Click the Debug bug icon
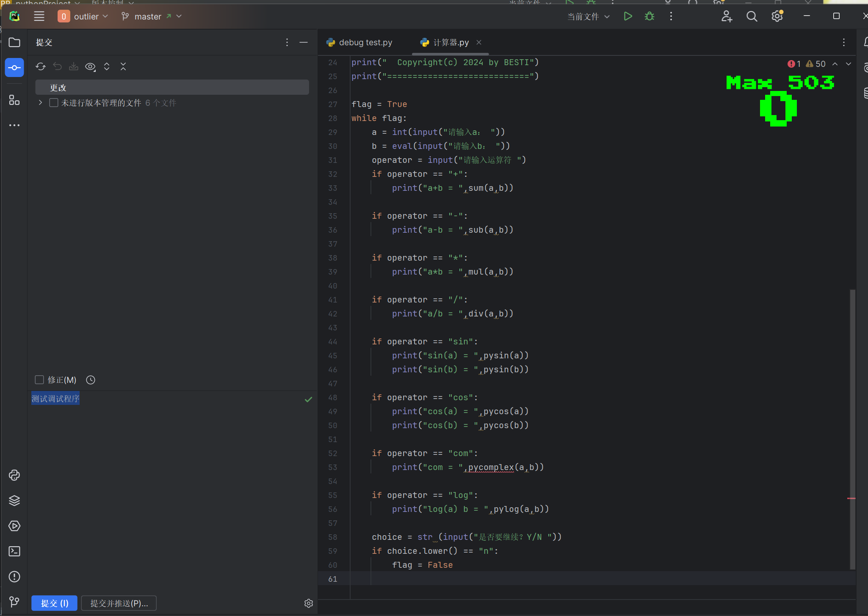The image size is (868, 616). pyautogui.click(x=649, y=16)
